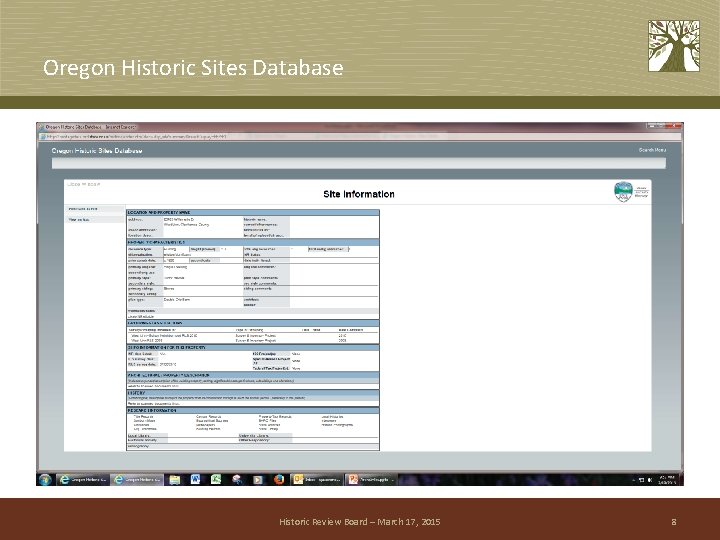
Task: Click the volume icon in system tray
Action: pos(650,480)
